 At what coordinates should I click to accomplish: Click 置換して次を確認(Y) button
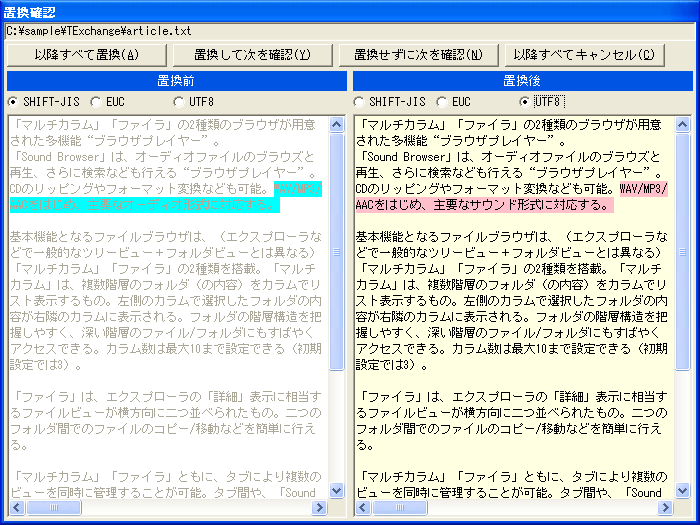[253, 55]
